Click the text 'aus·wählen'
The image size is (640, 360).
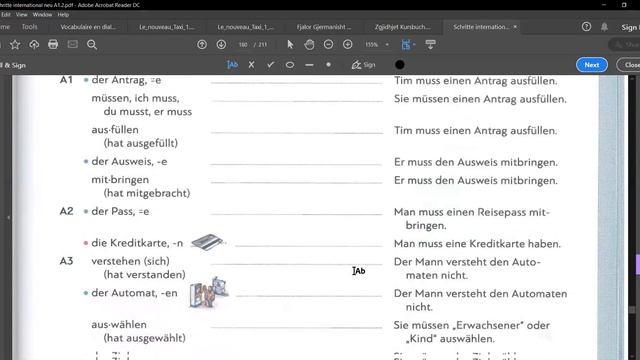click(119, 324)
